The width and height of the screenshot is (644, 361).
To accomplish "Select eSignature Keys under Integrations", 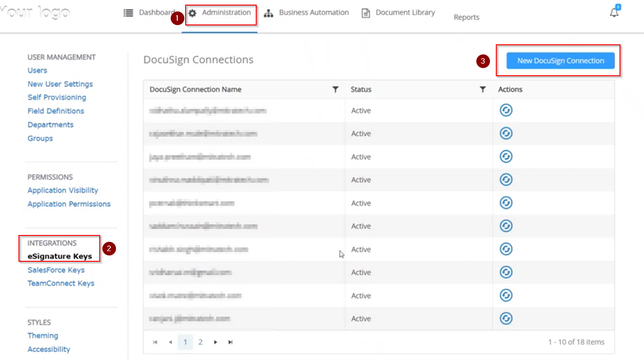I will tap(60, 257).
